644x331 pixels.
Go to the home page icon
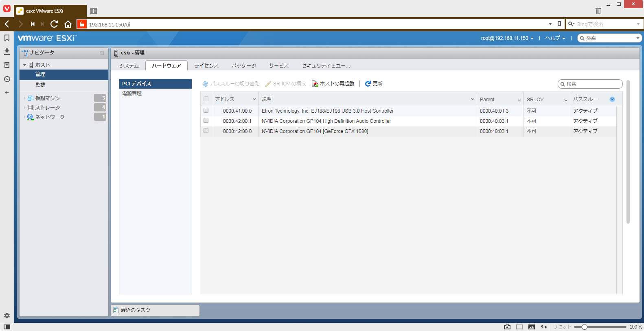point(68,24)
